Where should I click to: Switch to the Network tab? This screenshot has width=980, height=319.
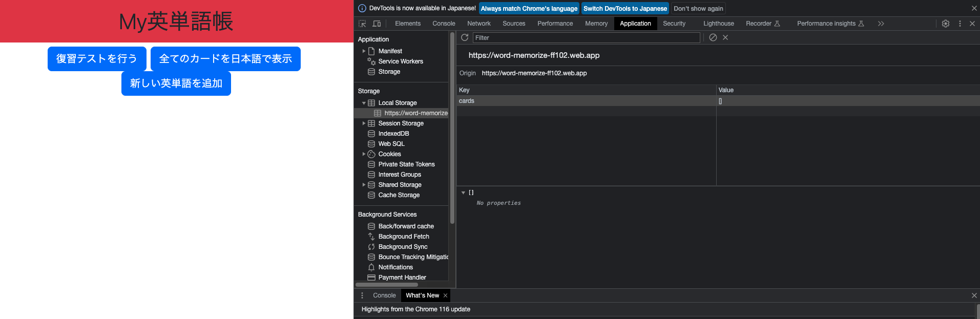[x=479, y=24]
